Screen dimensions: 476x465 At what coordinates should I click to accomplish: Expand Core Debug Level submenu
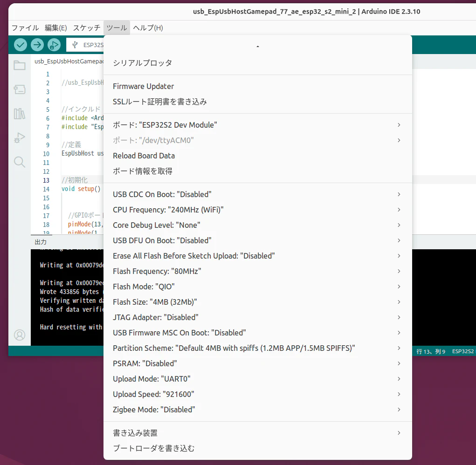(257, 225)
